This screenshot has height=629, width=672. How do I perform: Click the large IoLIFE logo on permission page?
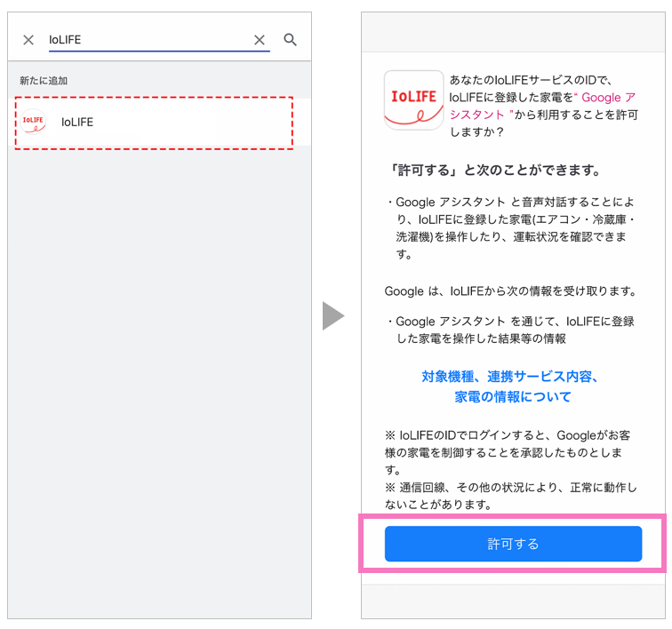tap(413, 100)
